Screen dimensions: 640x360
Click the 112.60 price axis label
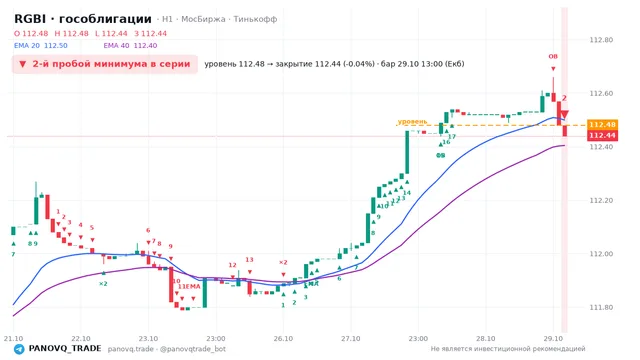[x=601, y=93]
